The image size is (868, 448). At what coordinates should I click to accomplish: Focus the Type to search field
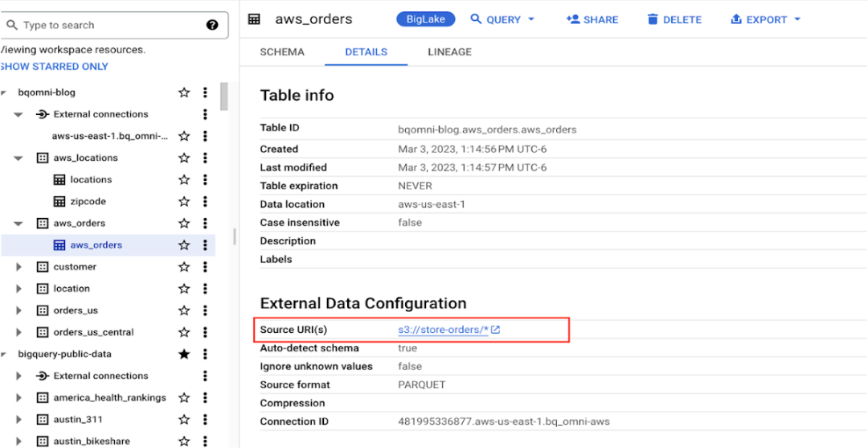pyautogui.click(x=104, y=25)
